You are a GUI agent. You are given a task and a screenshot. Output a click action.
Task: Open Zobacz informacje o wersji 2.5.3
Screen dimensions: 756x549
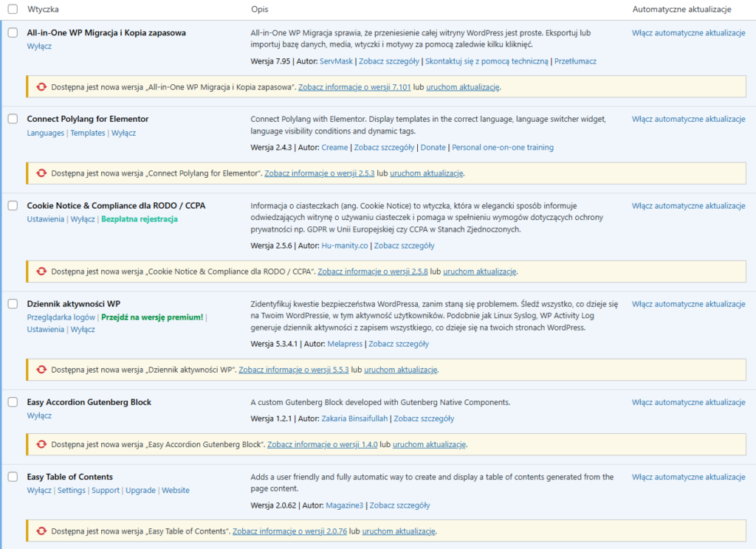point(319,173)
